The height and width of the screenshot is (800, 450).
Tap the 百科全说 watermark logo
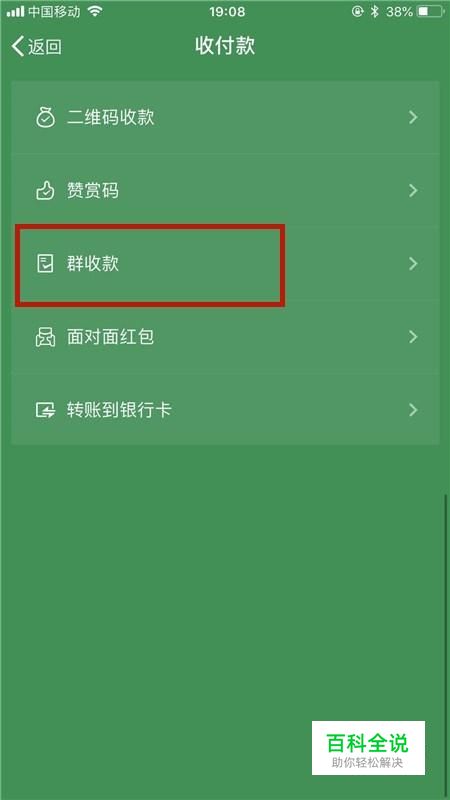tap(368, 748)
